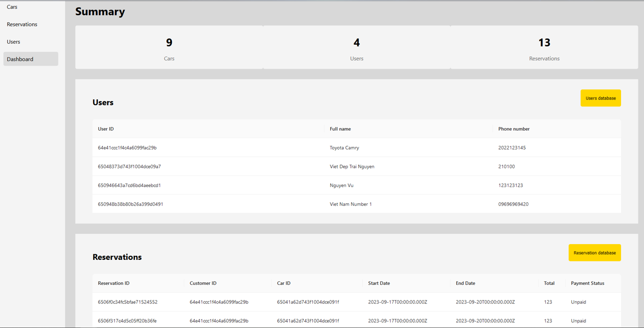The width and height of the screenshot is (644, 328).
Task: Click the name Viet Nam Number 1
Action: click(350, 204)
